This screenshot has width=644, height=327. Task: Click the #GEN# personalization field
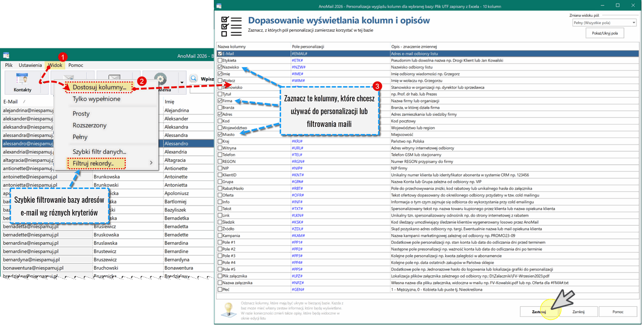click(x=298, y=290)
